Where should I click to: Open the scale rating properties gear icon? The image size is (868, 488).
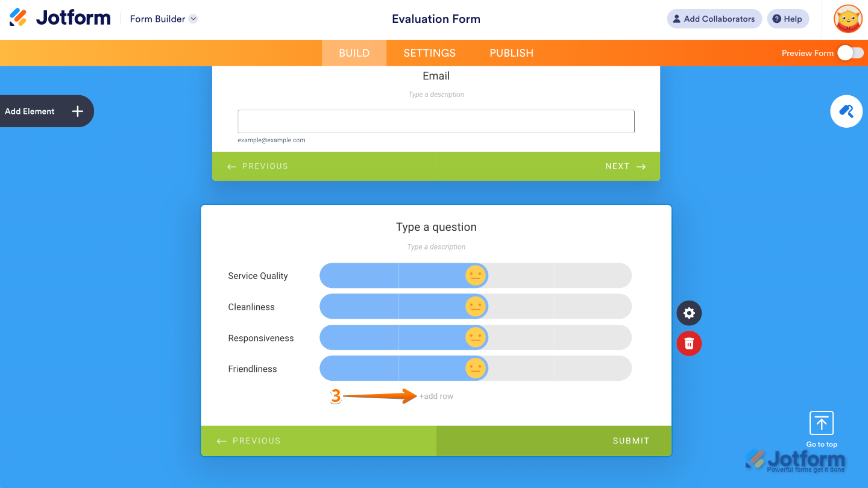coord(689,313)
